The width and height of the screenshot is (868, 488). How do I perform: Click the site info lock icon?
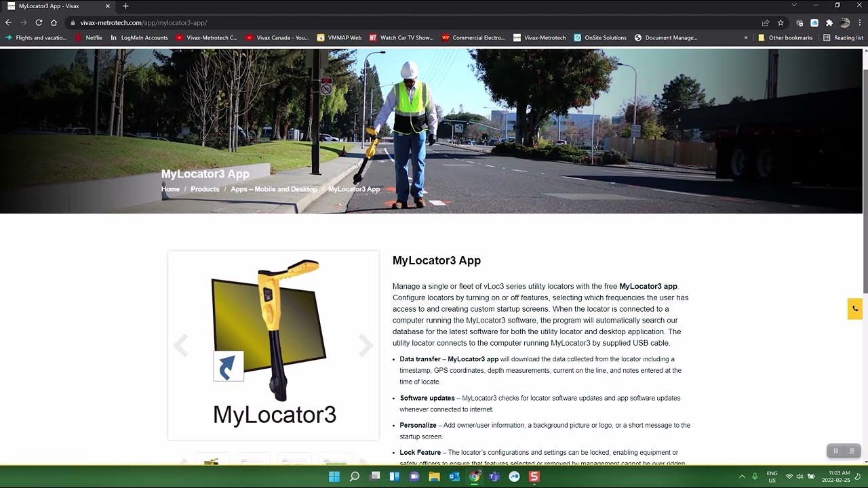73,22
